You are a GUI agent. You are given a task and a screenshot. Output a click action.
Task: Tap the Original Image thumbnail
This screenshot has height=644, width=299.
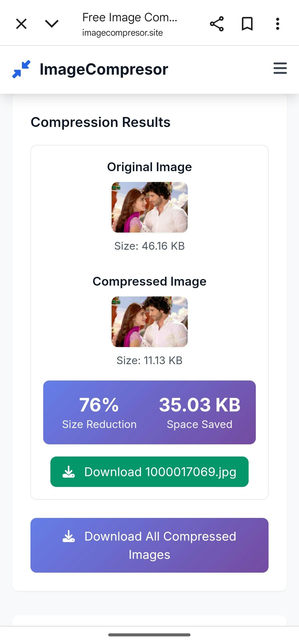pyautogui.click(x=149, y=207)
